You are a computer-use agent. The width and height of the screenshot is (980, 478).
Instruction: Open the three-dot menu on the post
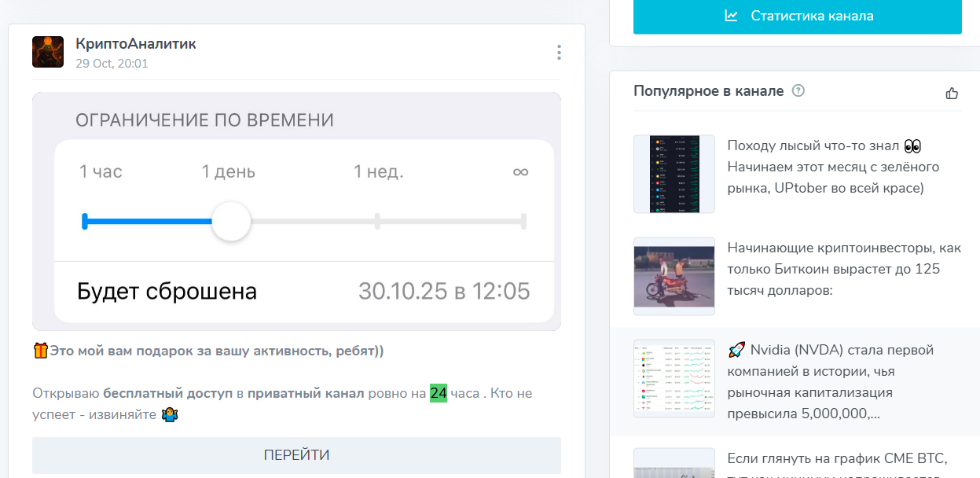click(559, 52)
